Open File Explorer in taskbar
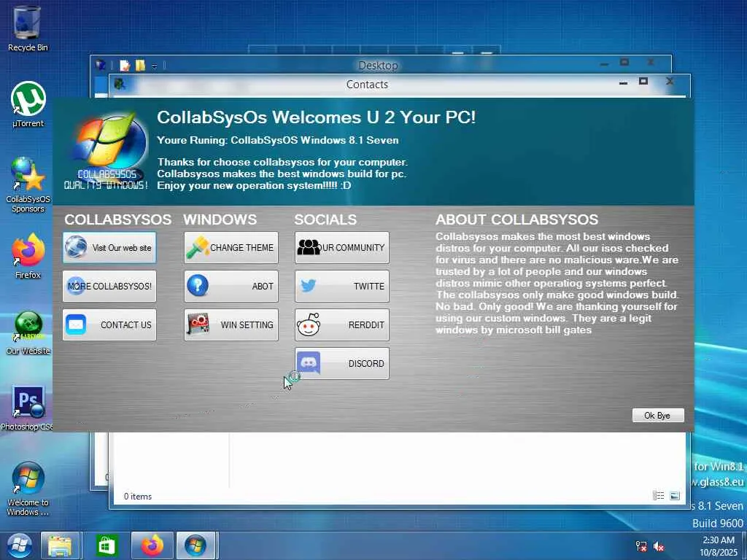 (60, 545)
